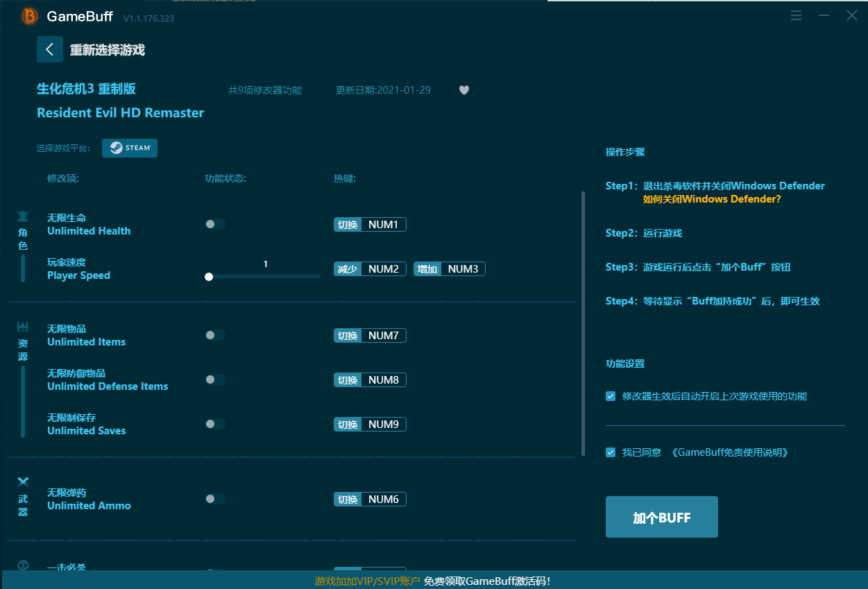This screenshot has width=868, height=589.
Task: Open the hamburger menu in title bar
Action: (x=796, y=15)
